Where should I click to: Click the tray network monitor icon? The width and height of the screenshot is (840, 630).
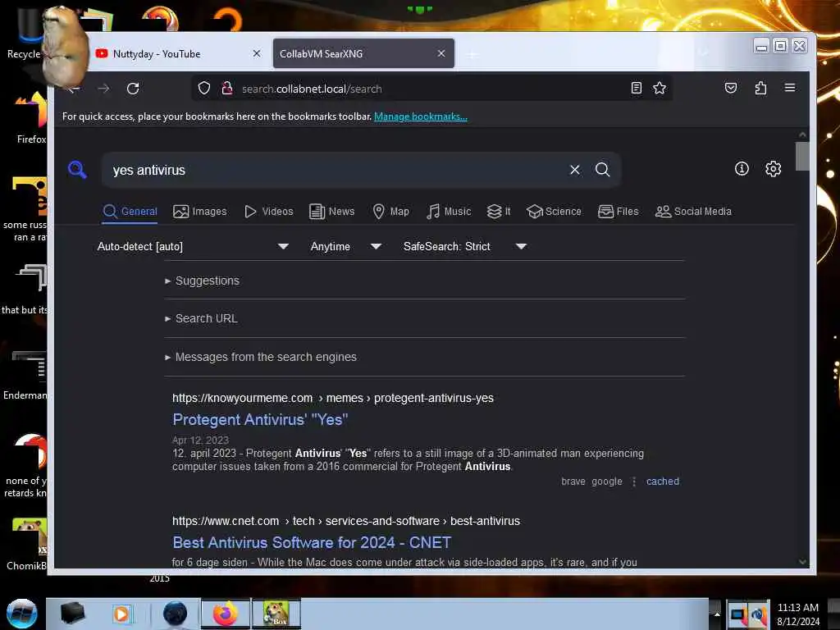point(737,615)
